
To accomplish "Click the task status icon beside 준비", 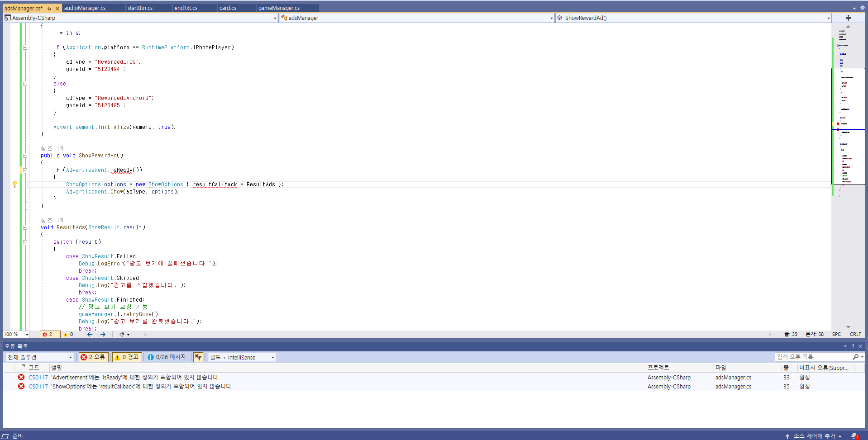I will [5, 436].
